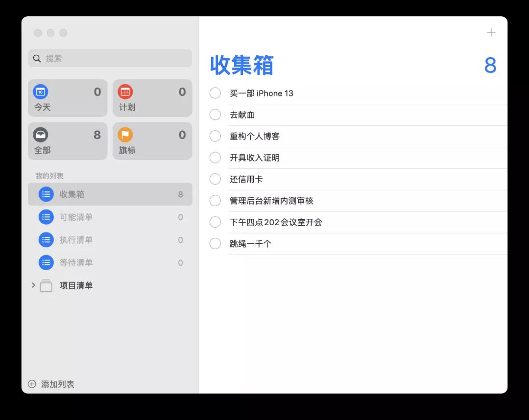Select the 项目清单 folder label
The width and height of the screenshot is (529, 420).
point(76,285)
